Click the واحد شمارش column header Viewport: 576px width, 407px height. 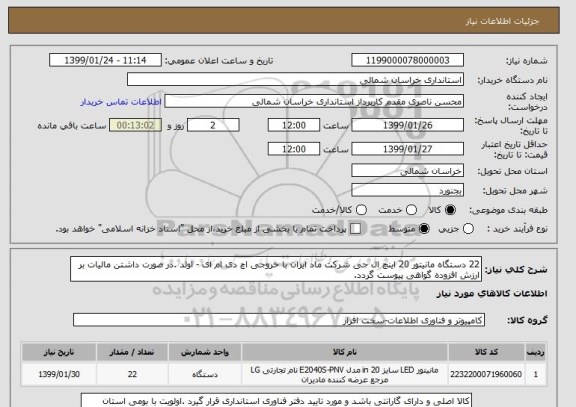point(205,352)
